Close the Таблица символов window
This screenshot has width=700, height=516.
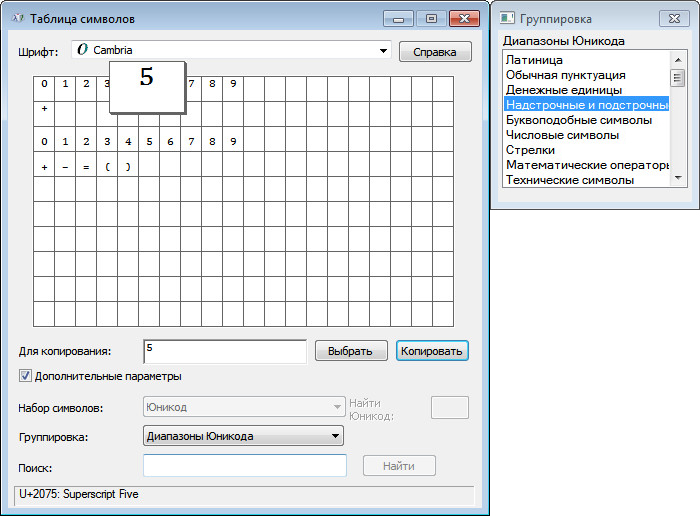(x=464, y=19)
